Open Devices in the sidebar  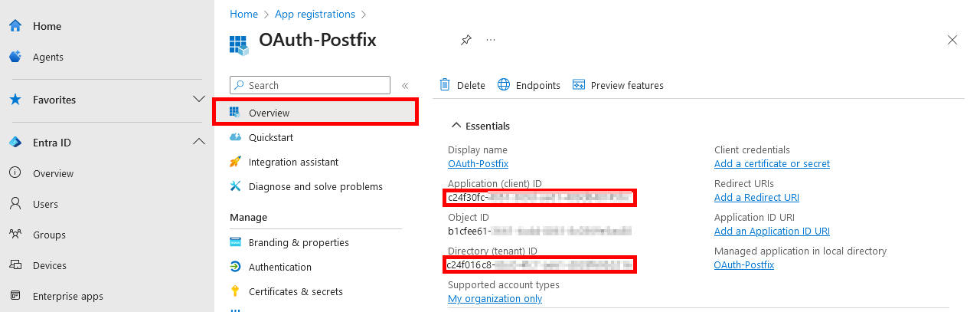click(x=50, y=265)
